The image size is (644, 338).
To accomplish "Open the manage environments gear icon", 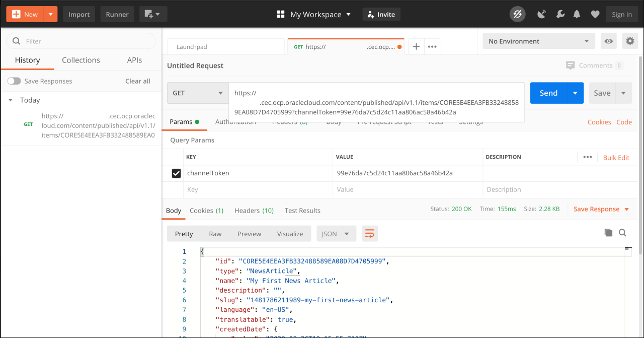I will [x=630, y=41].
